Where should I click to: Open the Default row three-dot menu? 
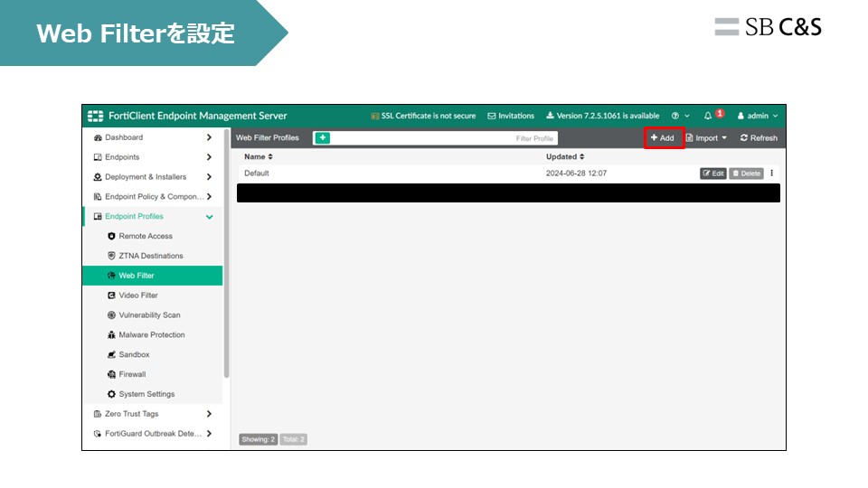click(771, 174)
